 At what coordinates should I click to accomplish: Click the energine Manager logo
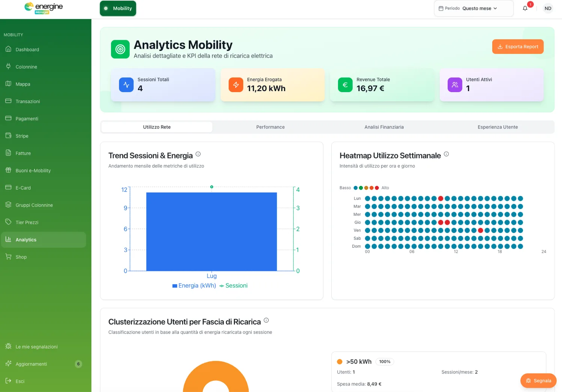(43, 8)
